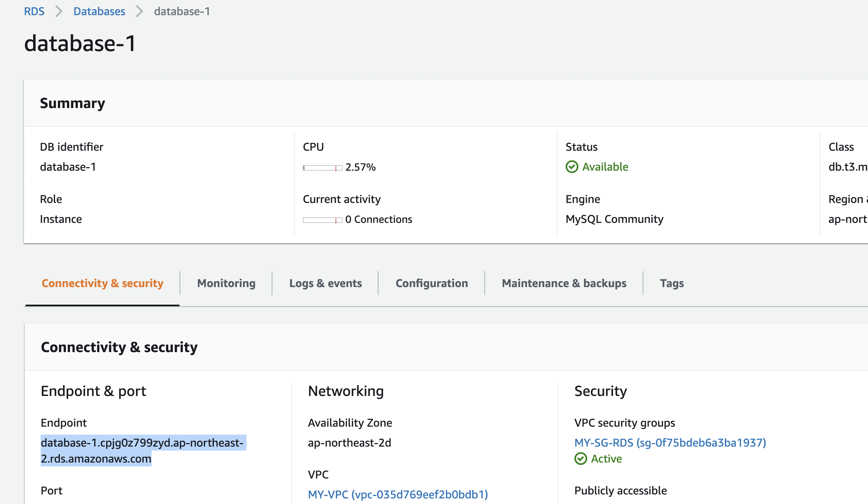This screenshot has width=868, height=504.
Task: Click the Active security group check icon
Action: pos(580,459)
